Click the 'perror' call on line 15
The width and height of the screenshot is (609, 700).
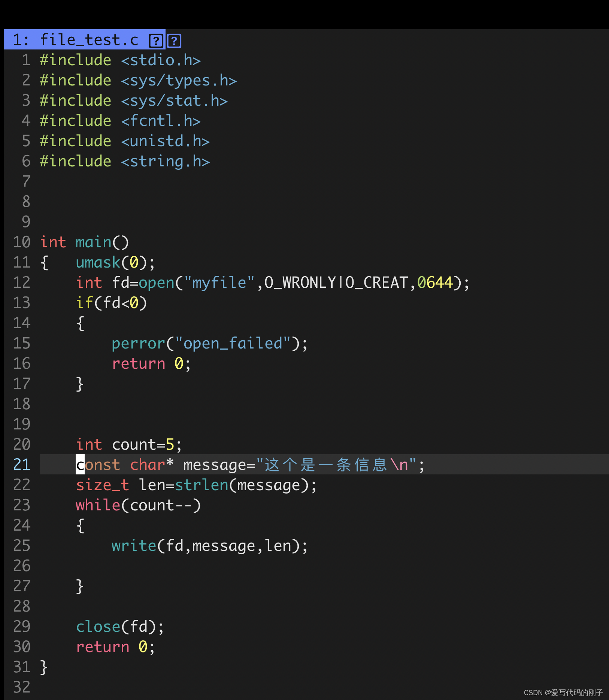[x=138, y=344]
